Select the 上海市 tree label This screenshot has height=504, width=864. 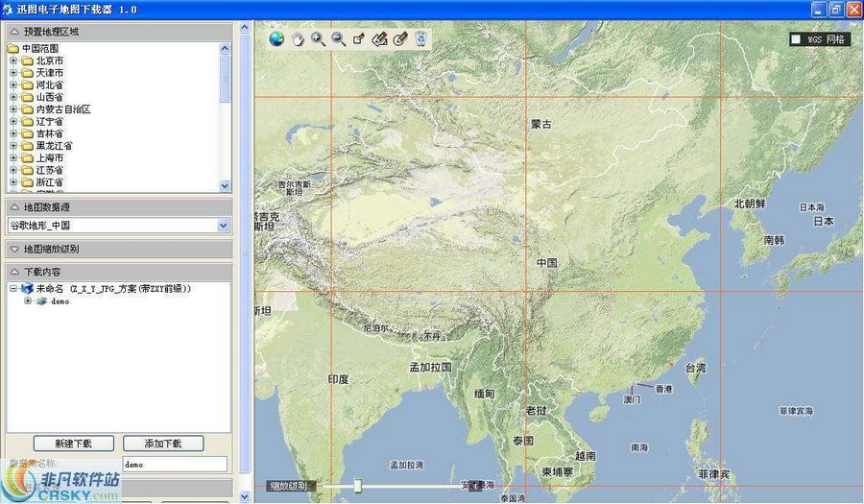(x=50, y=158)
